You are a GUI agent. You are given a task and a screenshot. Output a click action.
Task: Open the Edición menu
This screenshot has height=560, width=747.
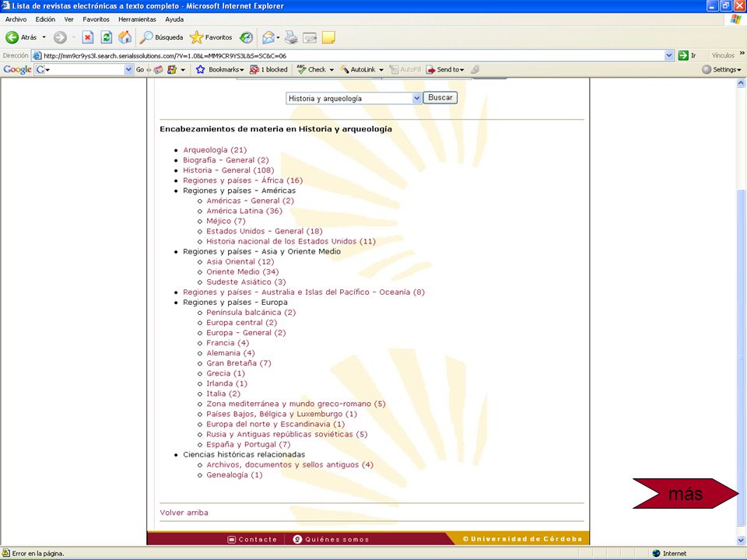click(x=45, y=19)
